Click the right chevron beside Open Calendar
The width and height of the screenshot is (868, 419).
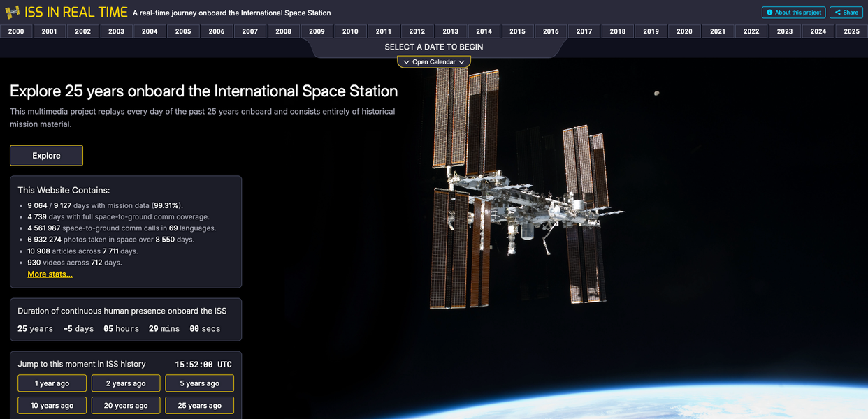click(x=461, y=62)
